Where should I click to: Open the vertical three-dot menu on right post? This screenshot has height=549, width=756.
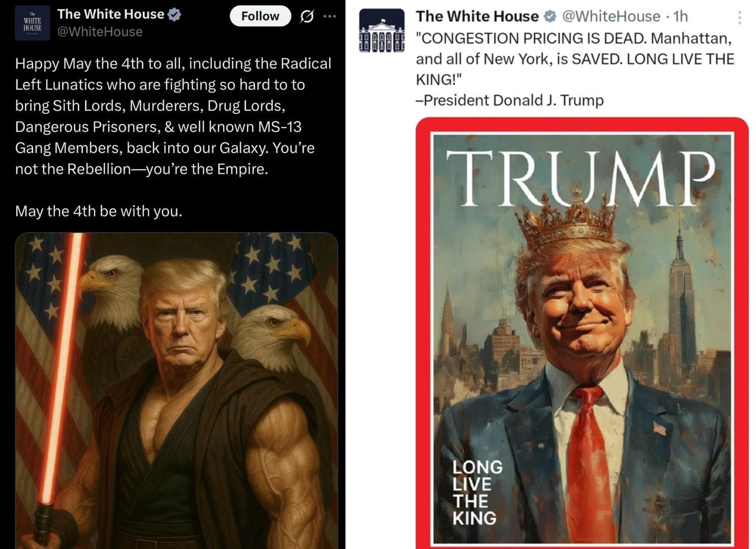739,18
